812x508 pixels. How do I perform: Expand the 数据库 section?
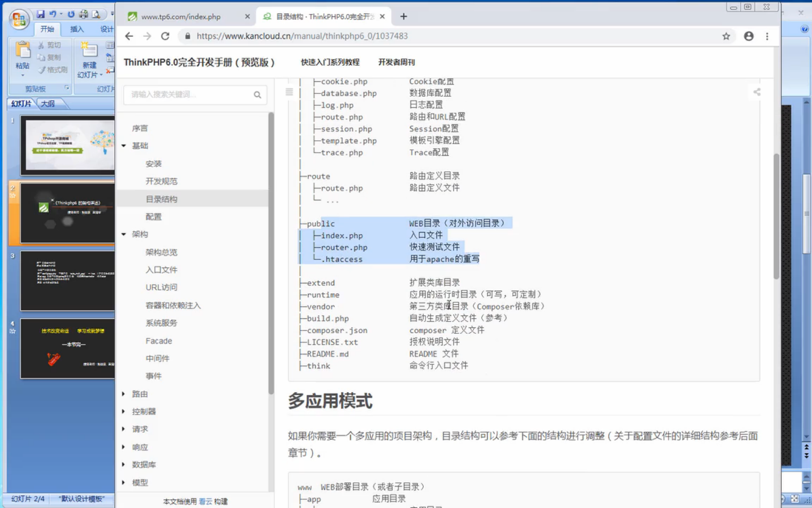pyautogui.click(x=124, y=464)
